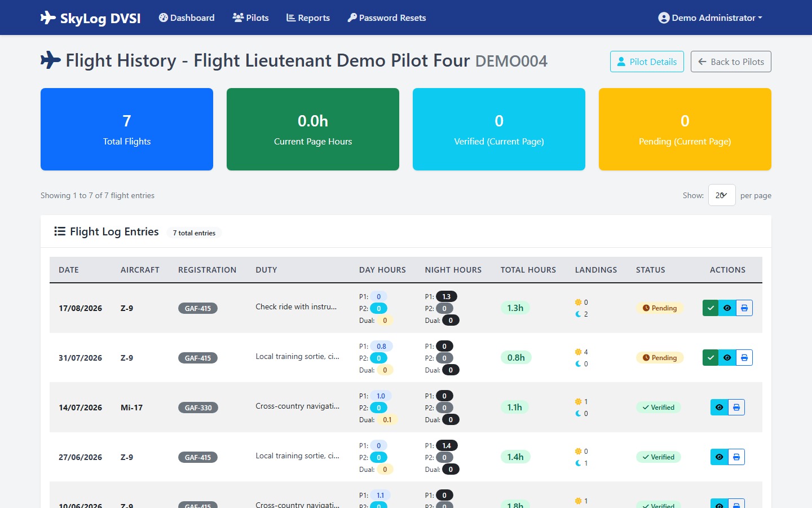Image resolution: width=812 pixels, height=508 pixels.
Task: Click the Verified status badge for 27/06/2026
Action: tap(659, 457)
